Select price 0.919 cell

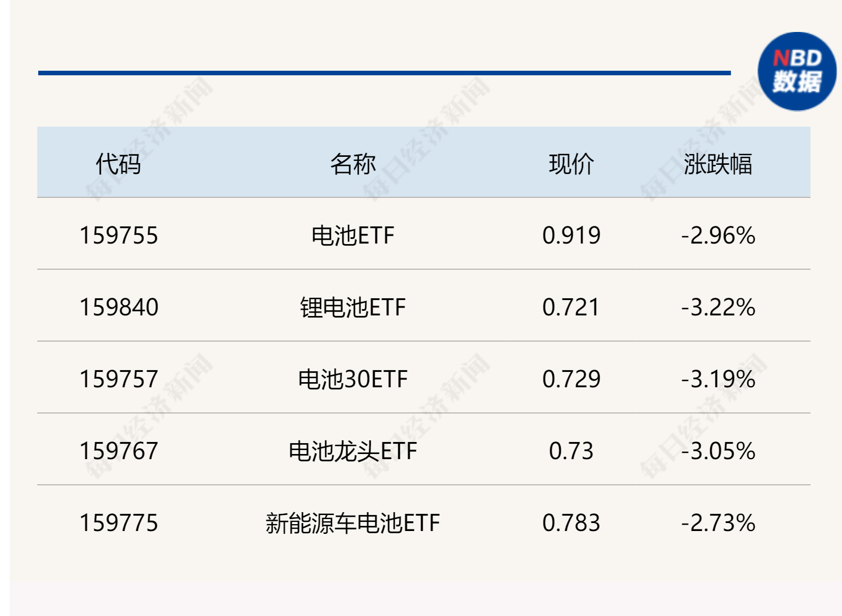(x=572, y=235)
